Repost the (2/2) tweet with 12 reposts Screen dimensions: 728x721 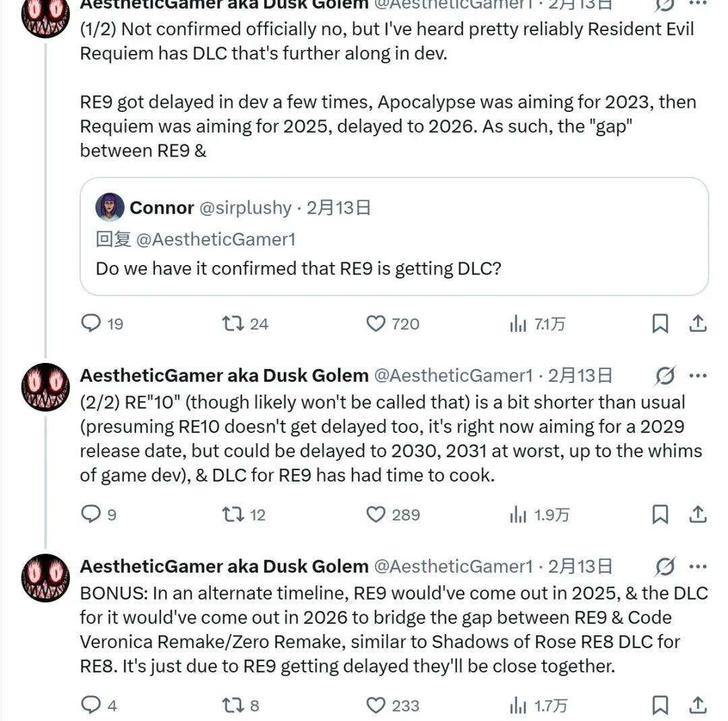[233, 515]
